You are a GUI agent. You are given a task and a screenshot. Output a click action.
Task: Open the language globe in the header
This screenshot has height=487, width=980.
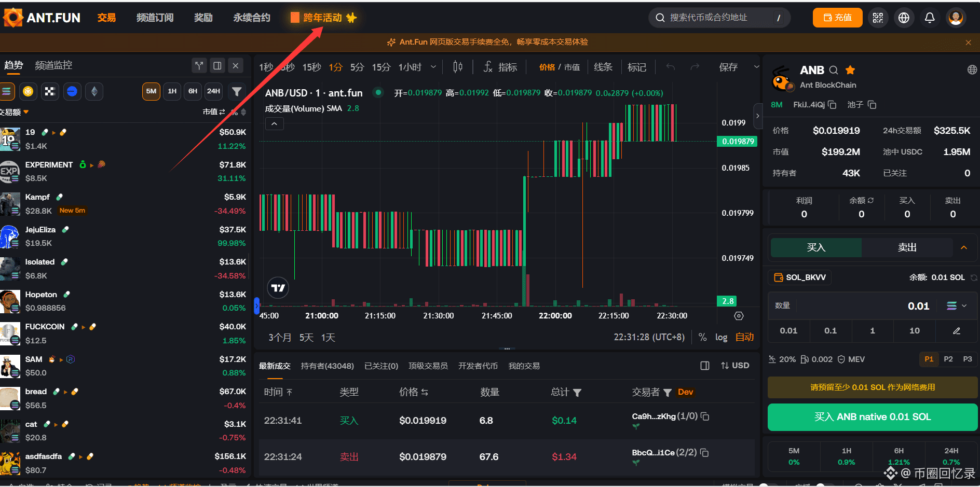pos(904,18)
